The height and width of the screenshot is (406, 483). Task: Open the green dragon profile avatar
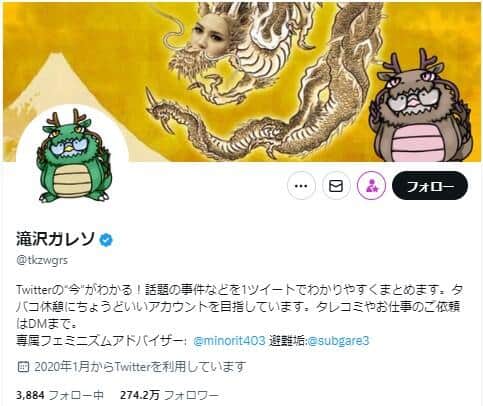(73, 157)
